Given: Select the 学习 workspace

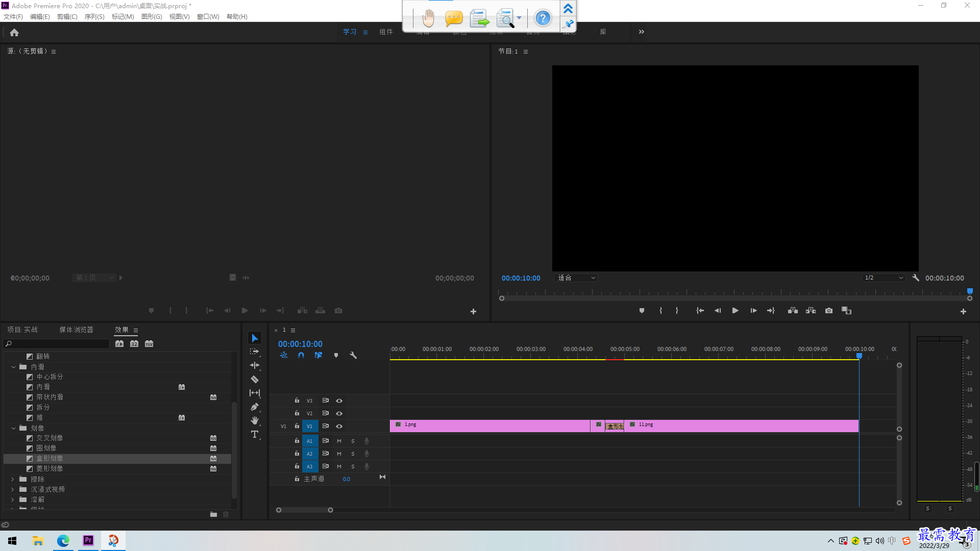Looking at the screenshot, I should (350, 32).
